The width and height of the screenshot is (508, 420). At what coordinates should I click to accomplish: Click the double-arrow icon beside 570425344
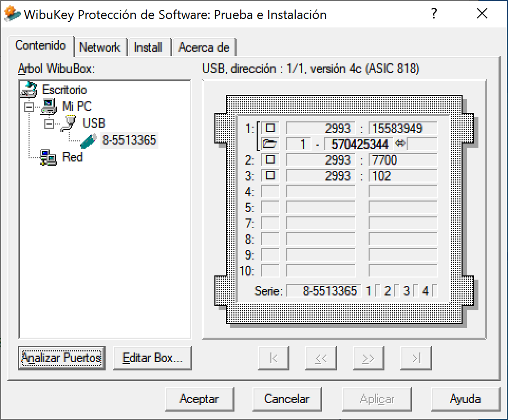pyautogui.click(x=400, y=143)
